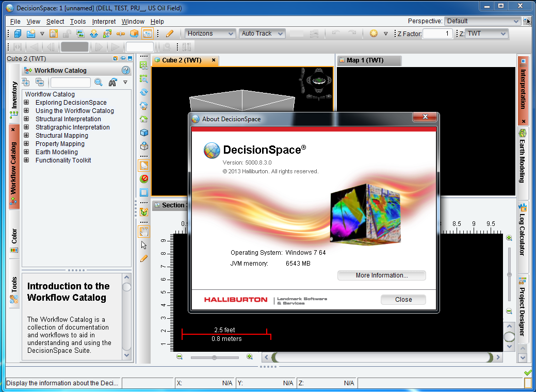Click the green box with pencil icon
Screen dimensions: 536x392
click(x=144, y=212)
